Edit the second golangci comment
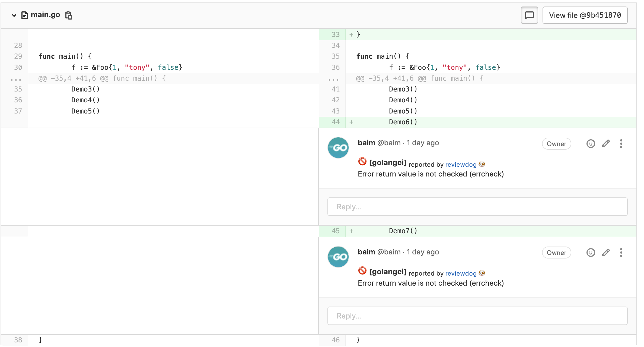Screen dimensions: 644x347 [606, 253]
